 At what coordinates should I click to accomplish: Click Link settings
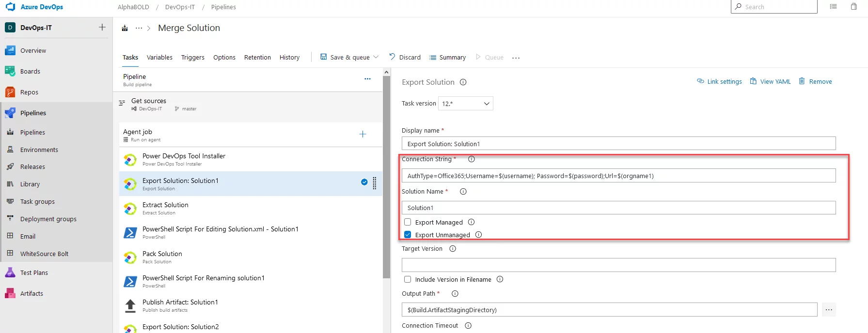point(719,81)
